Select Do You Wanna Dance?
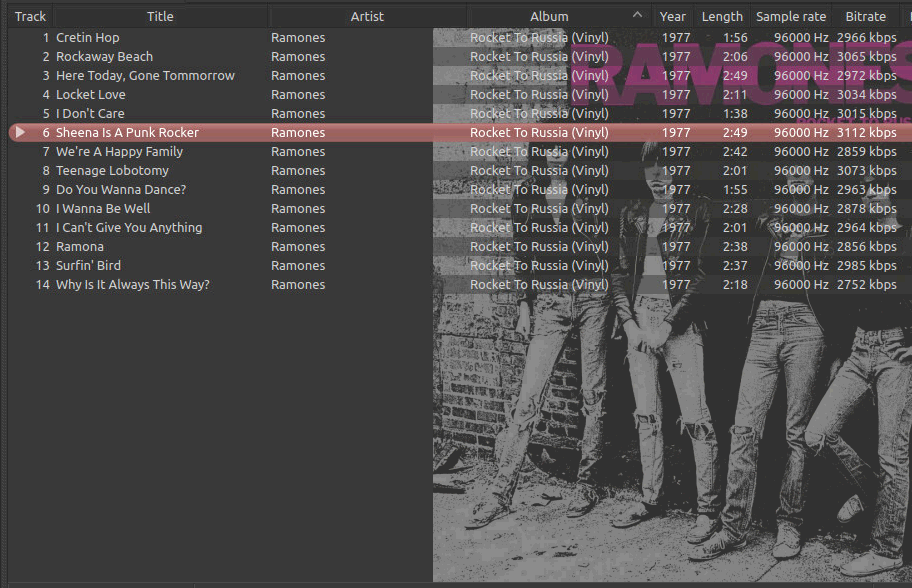This screenshot has height=588, width=912. coord(121,190)
